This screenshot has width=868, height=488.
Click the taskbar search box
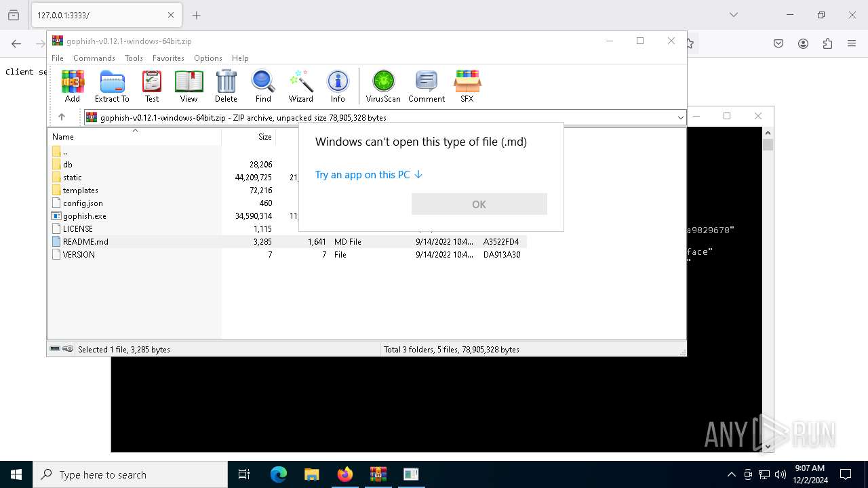coord(130,474)
